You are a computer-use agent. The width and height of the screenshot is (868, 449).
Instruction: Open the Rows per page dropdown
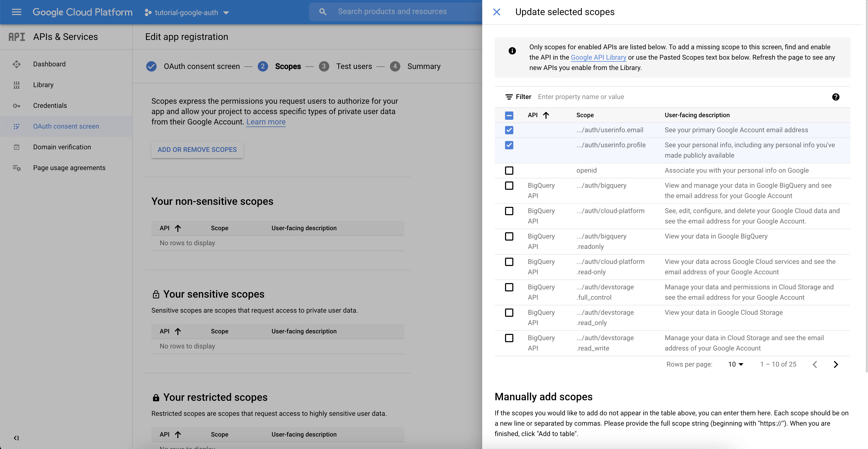coord(736,364)
